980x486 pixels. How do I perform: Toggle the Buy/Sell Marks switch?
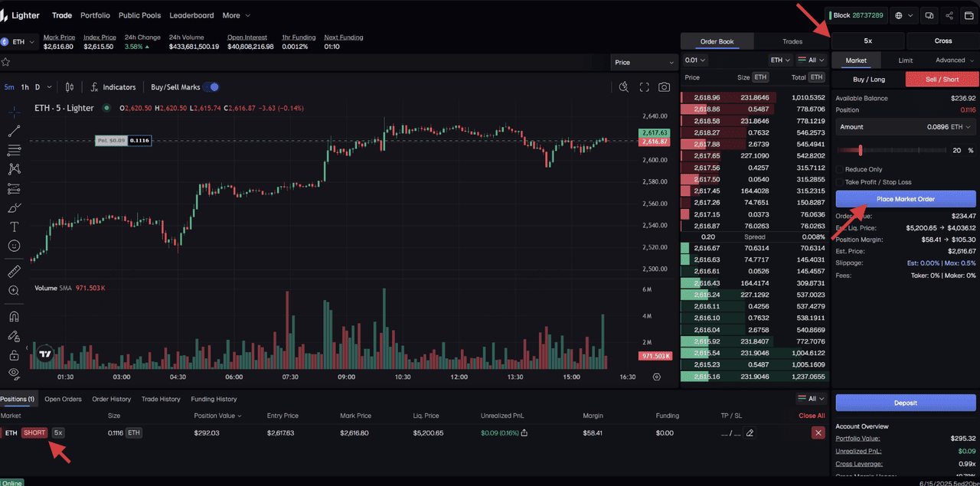[x=211, y=87]
